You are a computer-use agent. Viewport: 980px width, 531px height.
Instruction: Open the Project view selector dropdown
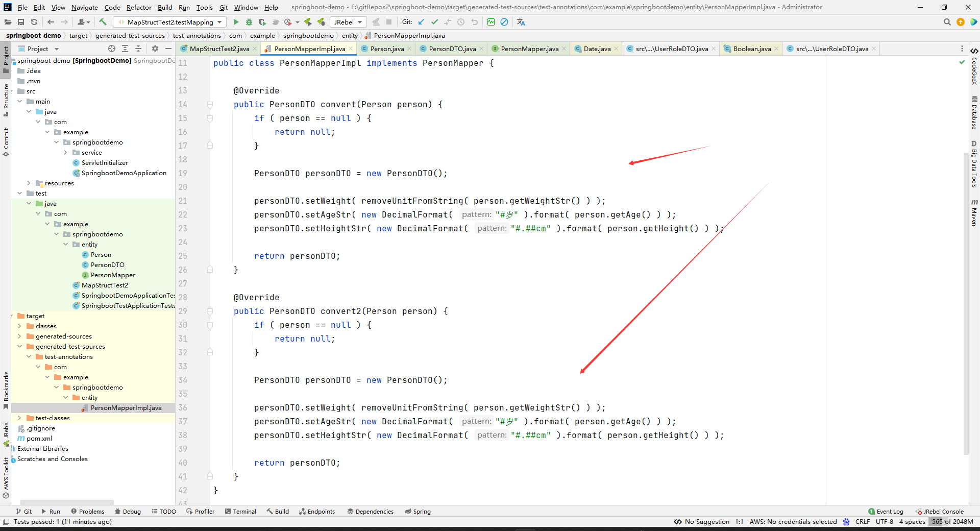tap(39, 49)
